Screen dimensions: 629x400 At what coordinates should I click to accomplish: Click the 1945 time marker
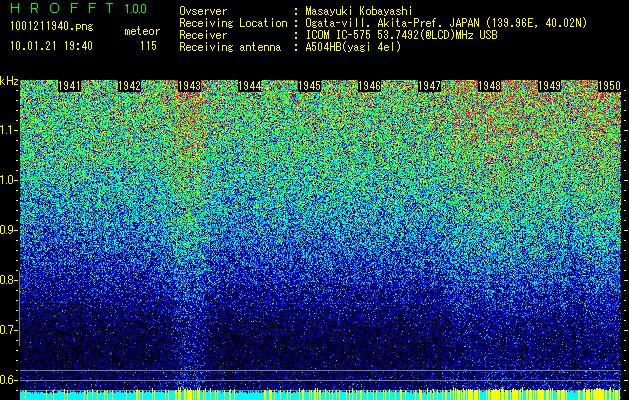310,86
